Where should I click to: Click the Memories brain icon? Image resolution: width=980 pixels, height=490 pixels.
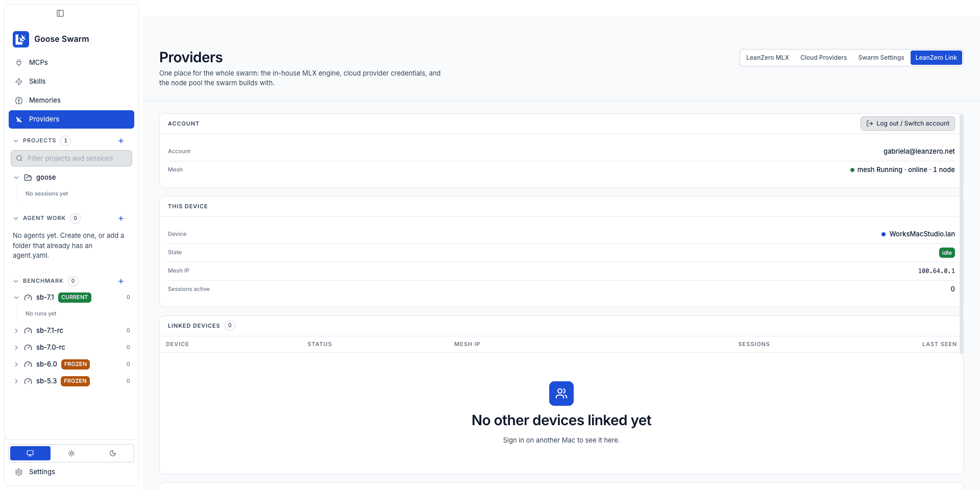click(x=19, y=101)
